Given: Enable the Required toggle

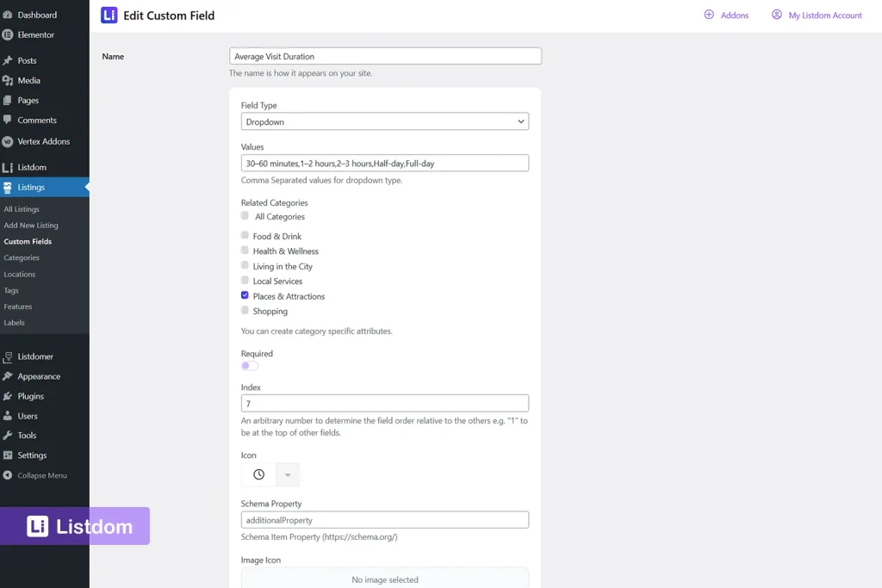Looking at the screenshot, I should [250, 365].
